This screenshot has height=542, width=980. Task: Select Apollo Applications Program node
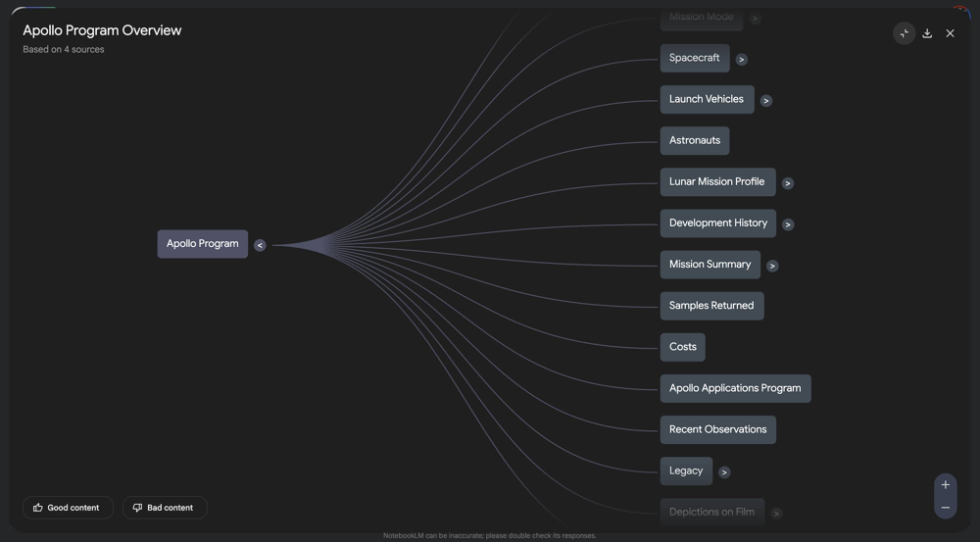pos(734,388)
